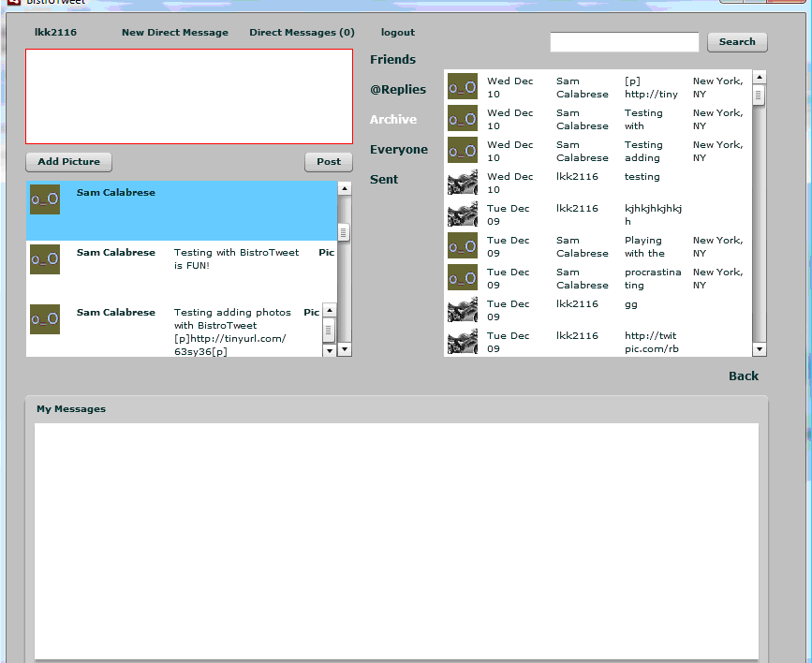Click Sam Calabrese avatar in highlighted blue row

coord(45,199)
